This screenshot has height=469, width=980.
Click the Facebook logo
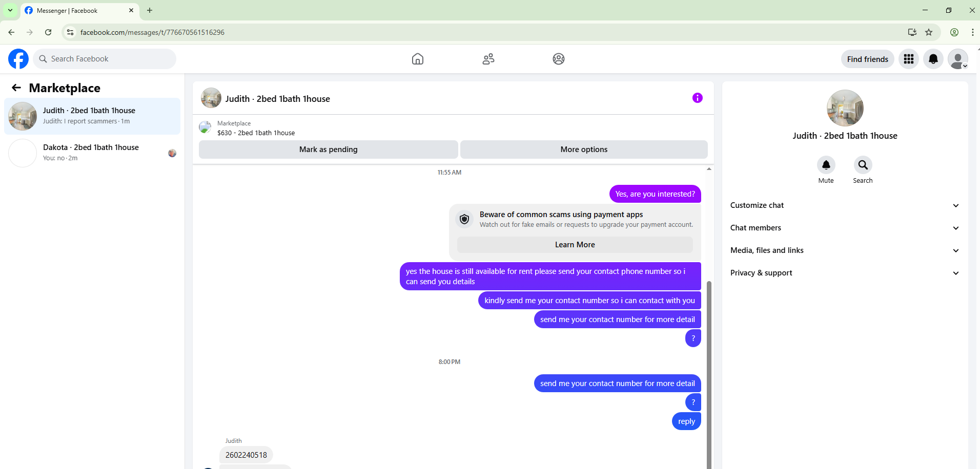[18, 59]
